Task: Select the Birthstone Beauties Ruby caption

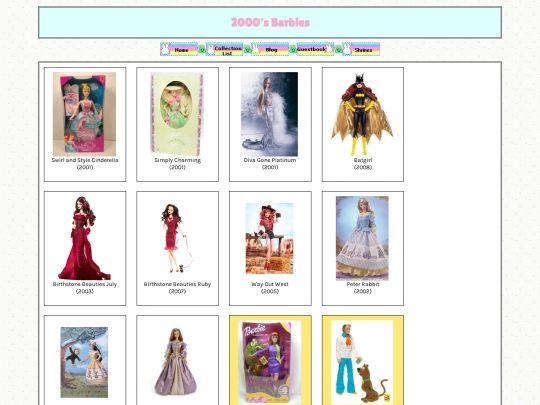Action: [x=177, y=288]
